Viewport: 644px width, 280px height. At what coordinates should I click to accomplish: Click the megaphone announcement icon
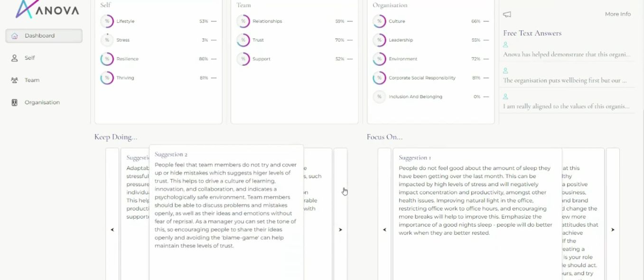tap(507, 15)
